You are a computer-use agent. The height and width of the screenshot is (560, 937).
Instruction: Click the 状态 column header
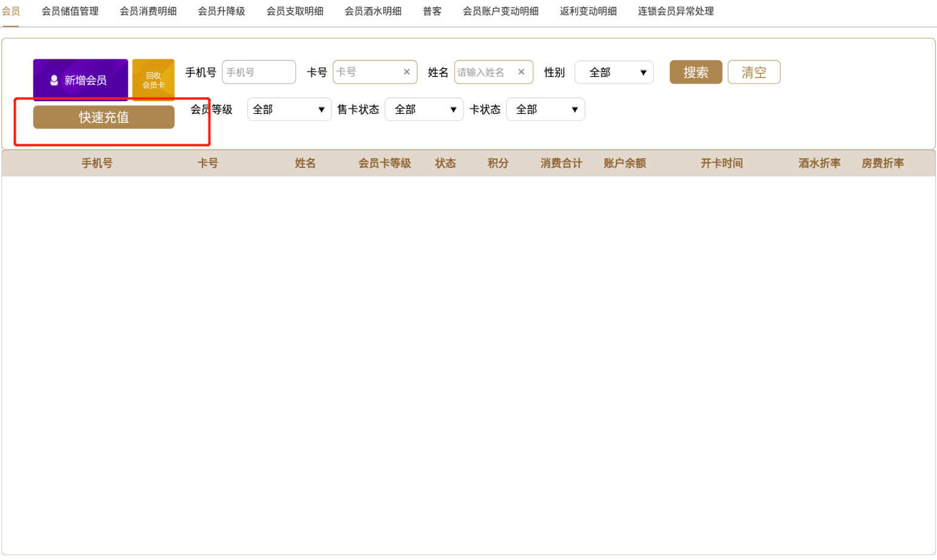point(445,163)
